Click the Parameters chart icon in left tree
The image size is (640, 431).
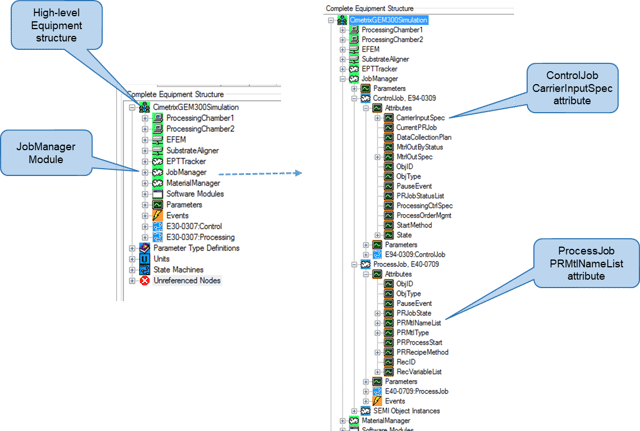[x=158, y=205]
